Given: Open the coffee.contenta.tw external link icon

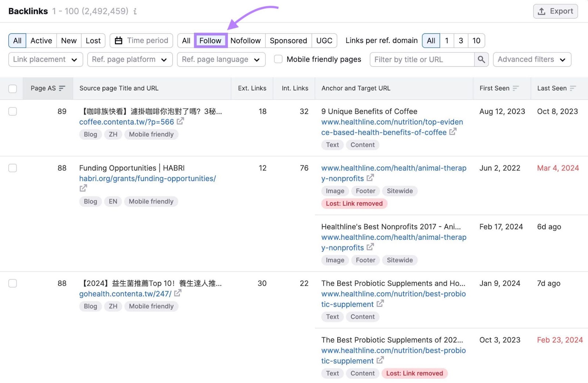Looking at the screenshot, I should [180, 122].
